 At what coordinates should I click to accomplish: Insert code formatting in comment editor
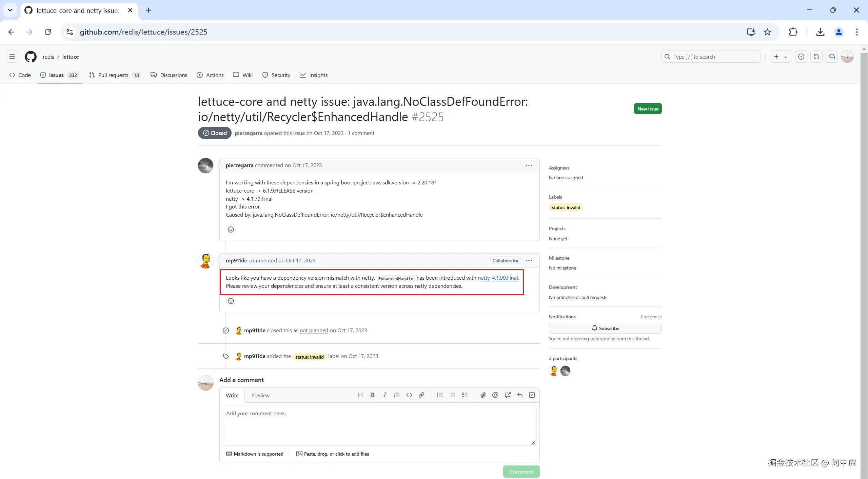tap(409, 395)
